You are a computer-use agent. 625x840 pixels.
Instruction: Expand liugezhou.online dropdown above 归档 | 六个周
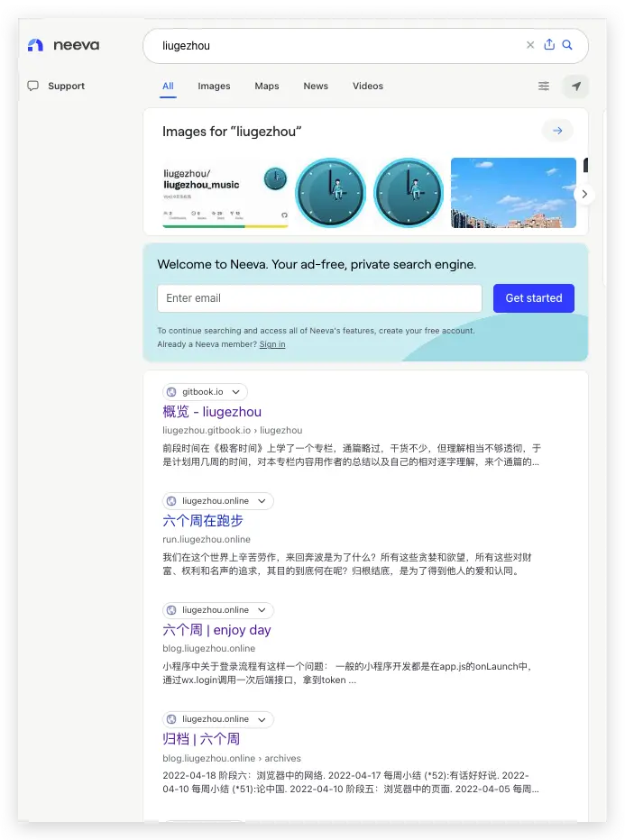tap(262, 719)
